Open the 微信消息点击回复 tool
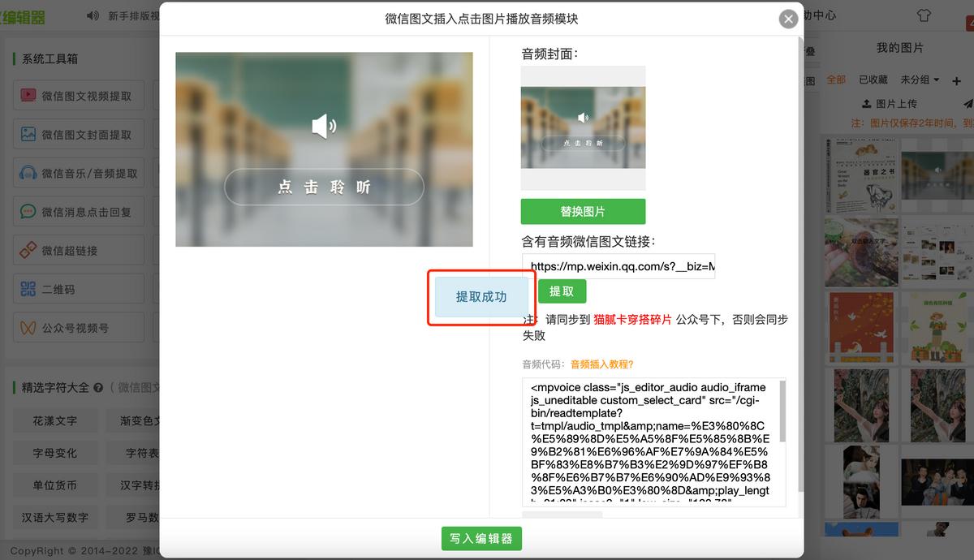 click(78, 211)
